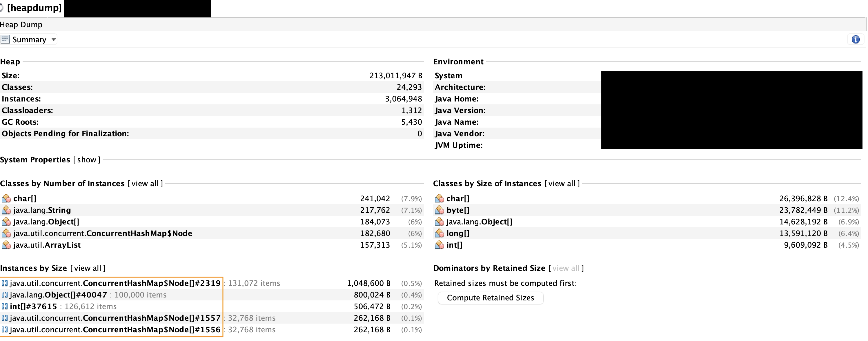Click the Summary view icon
This screenshot has height=341, width=868.
5,39
